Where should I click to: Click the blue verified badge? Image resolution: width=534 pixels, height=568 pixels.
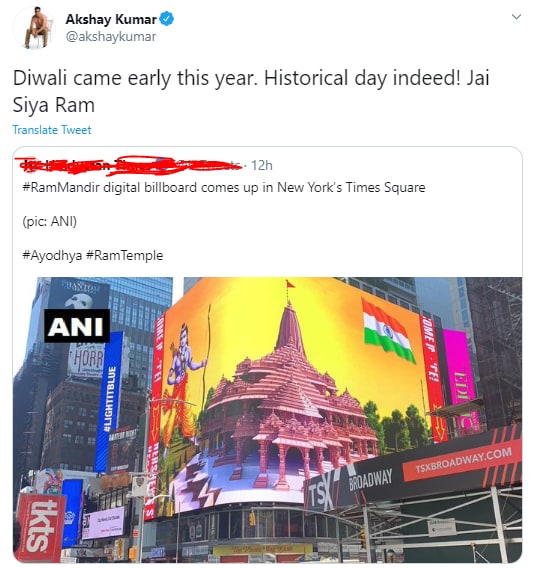(167, 19)
